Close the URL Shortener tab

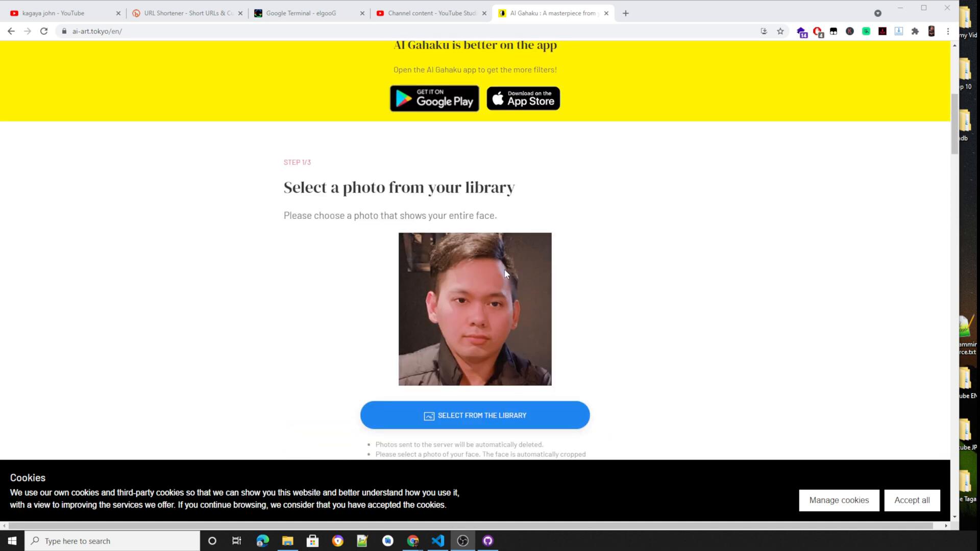pyautogui.click(x=240, y=13)
